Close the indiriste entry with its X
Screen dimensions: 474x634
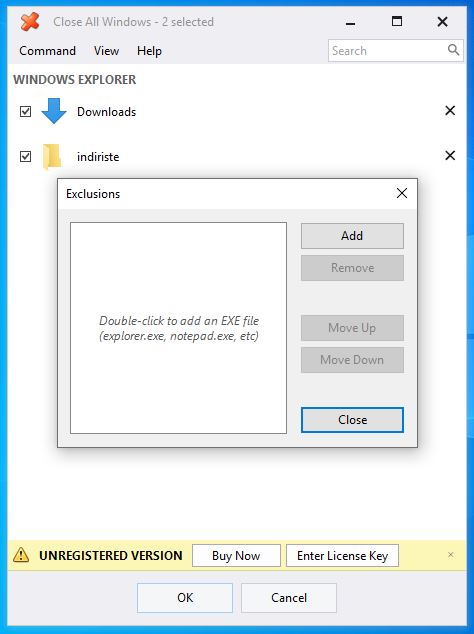450,155
